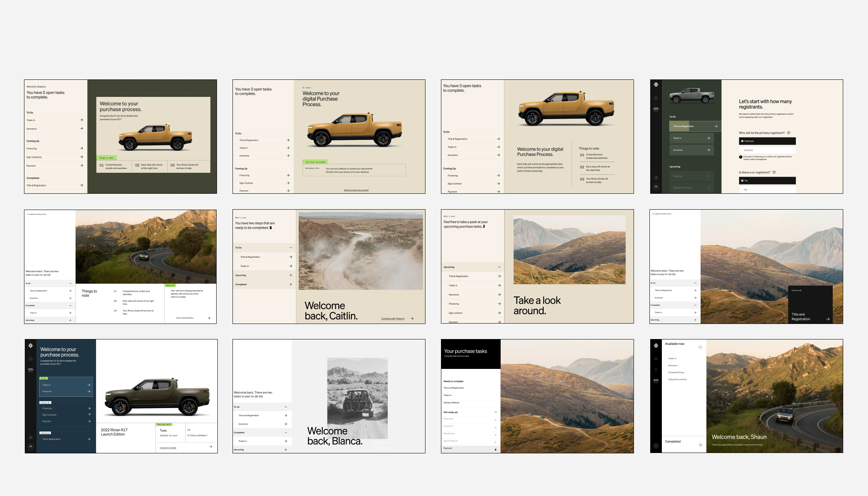868x496 pixels.
Task: Click the clock icon on the dimmed Financing row in registrants mockup
Action: tap(709, 176)
